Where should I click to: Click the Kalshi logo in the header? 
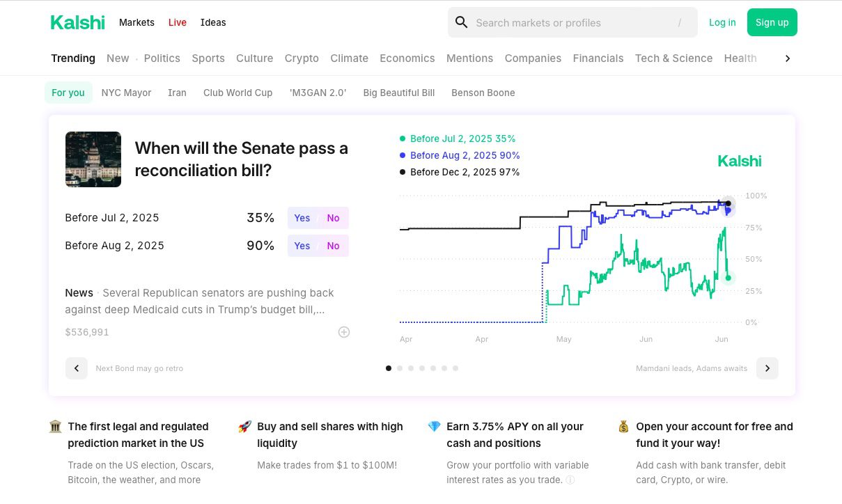[x=77, y=22]
